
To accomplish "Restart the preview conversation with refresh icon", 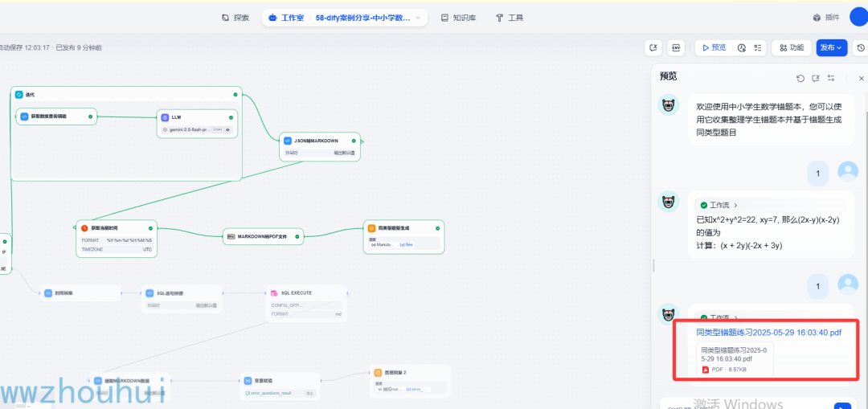I will [800, 78].
